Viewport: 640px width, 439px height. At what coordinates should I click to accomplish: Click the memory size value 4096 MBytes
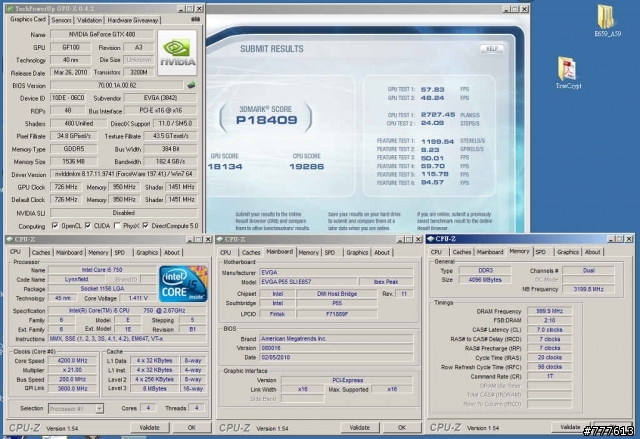(x=485, y=280)
